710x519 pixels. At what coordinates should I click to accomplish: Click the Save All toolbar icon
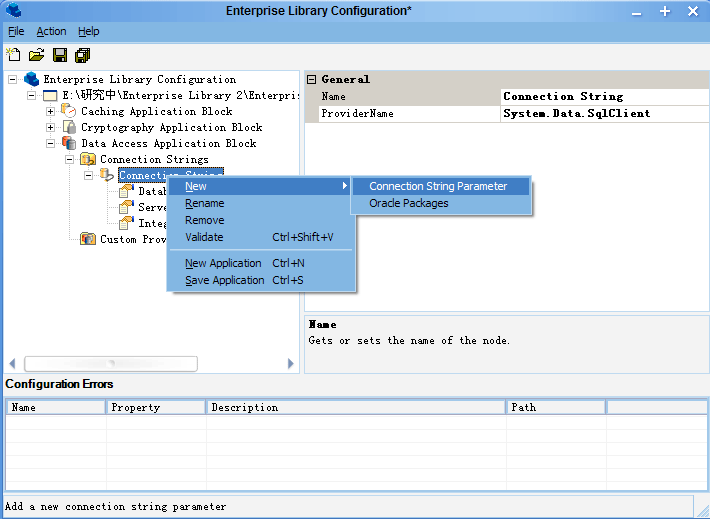[x=82, y=55]
